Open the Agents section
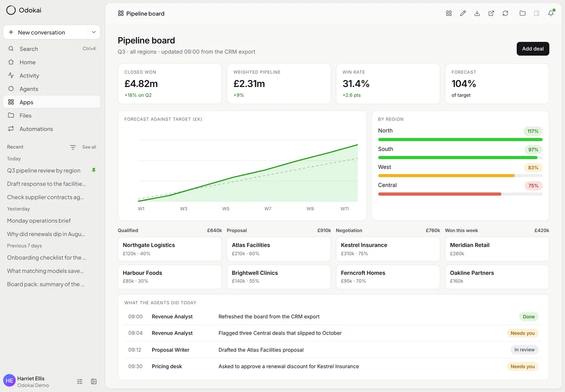Viewport: 565px width, 392px height. click(52, 89)
